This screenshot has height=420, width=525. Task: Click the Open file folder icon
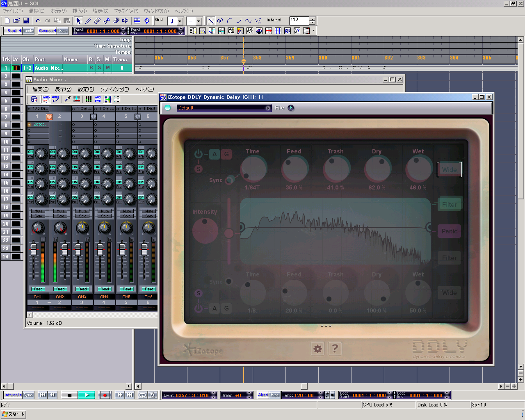[x=16, y=21]
